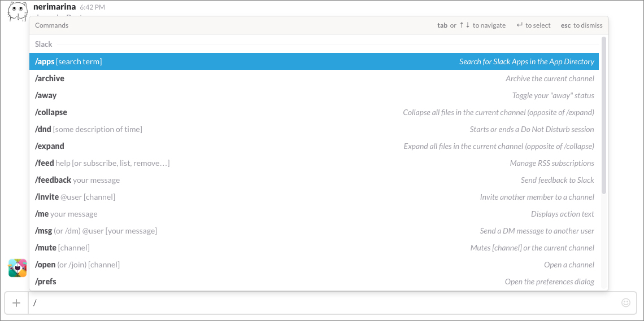Viewport: 644px width, 321px height.
Task: Click the colorful bot avatar
Action: 18,268
